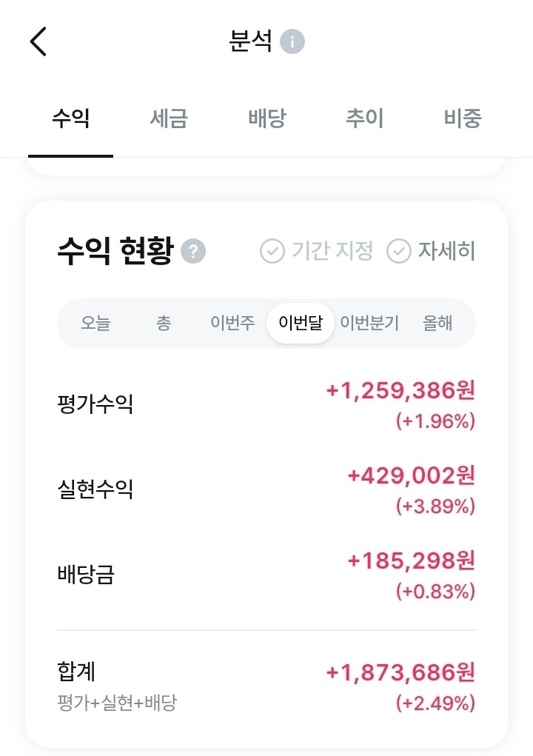Tap the 실현수익 row label
Image resolution: width=533 pixels, height=756 pixels.
pyautogui.click(x=95, y=489)
